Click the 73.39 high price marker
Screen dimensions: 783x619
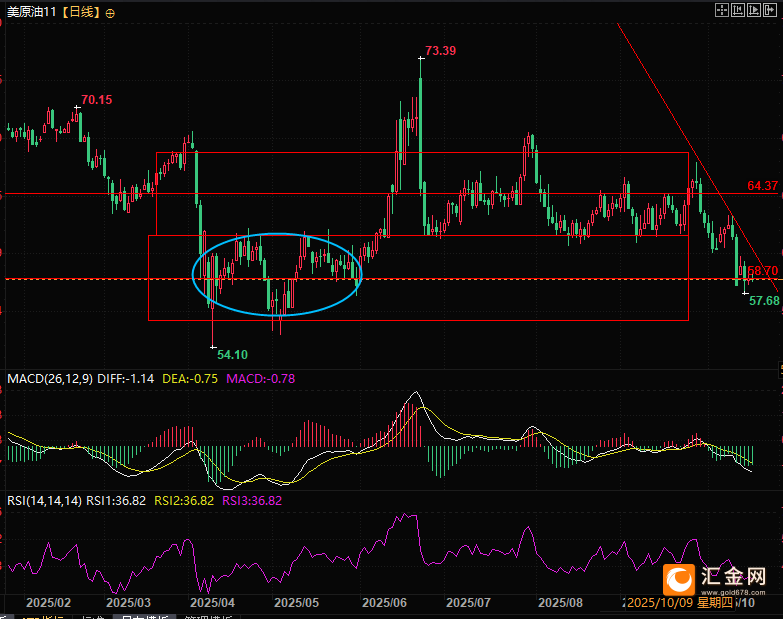click(x=440, y=51)
